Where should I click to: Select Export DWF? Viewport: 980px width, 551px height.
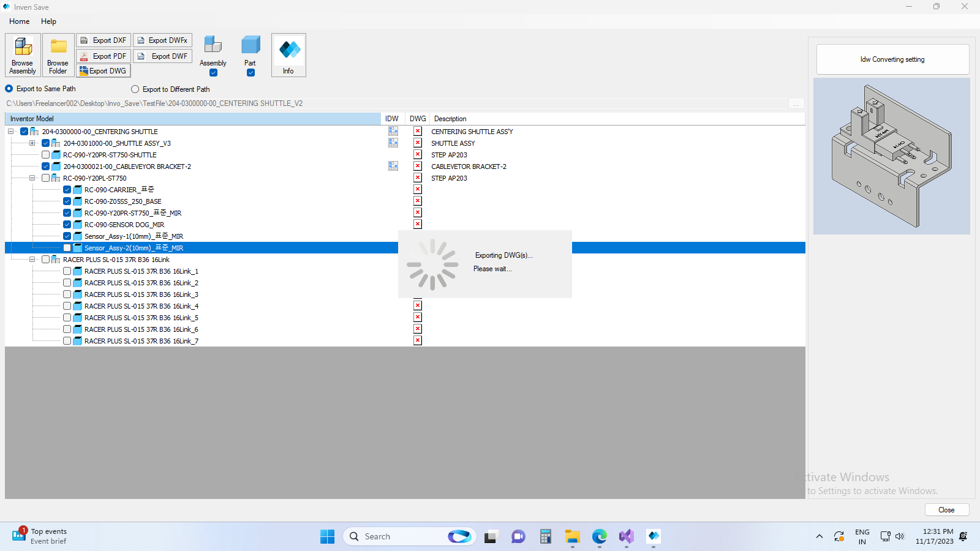pyautogui.click(x=162, y=56)
